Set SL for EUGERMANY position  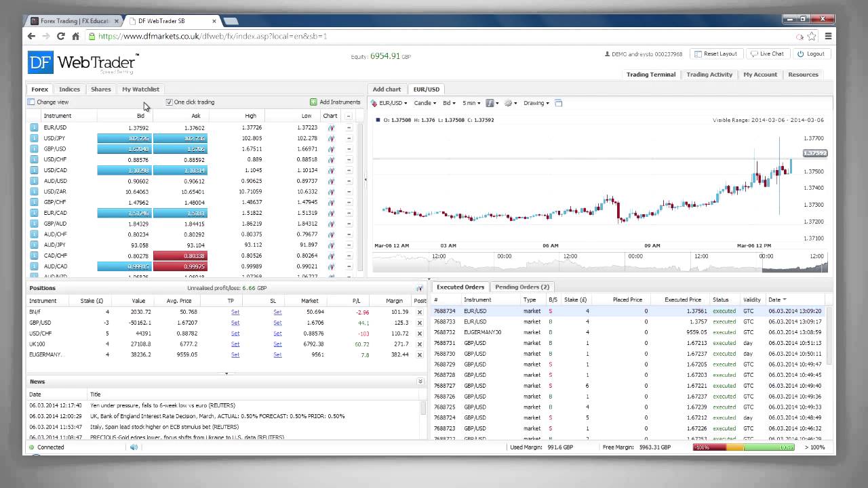[277, 354]
